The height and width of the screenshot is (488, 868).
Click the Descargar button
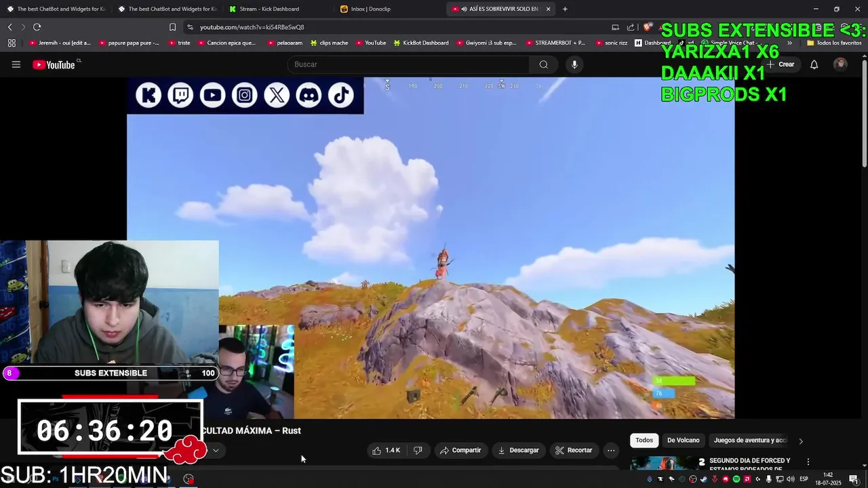[x=519, y=450]
